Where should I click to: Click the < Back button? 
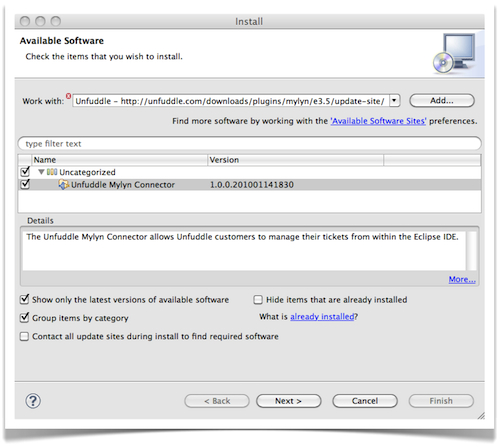pos(217,401)
